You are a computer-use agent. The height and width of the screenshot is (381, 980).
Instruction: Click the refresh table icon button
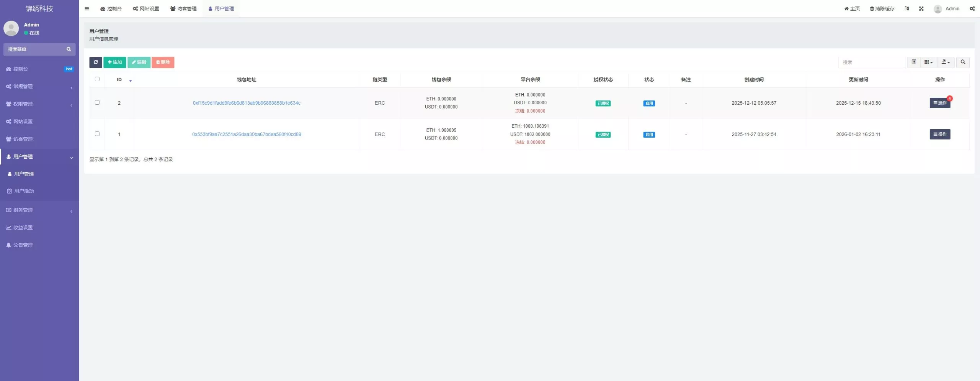click(x=95, y=62)
